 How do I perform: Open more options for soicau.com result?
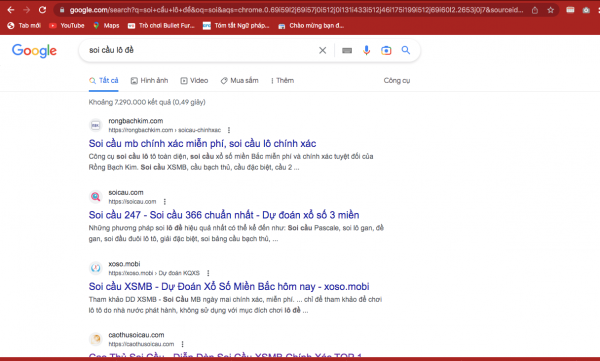click(165, 202)
